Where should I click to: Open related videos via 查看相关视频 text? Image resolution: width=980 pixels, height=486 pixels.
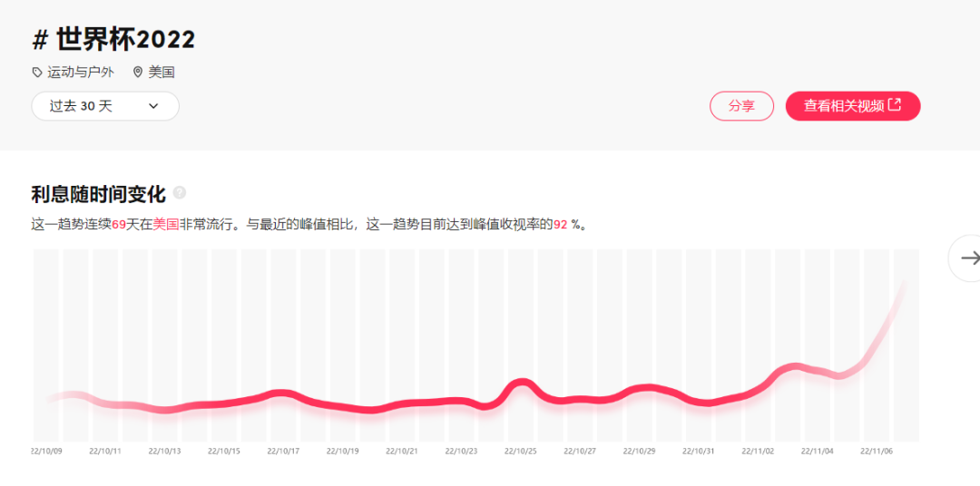coord(843,106)
